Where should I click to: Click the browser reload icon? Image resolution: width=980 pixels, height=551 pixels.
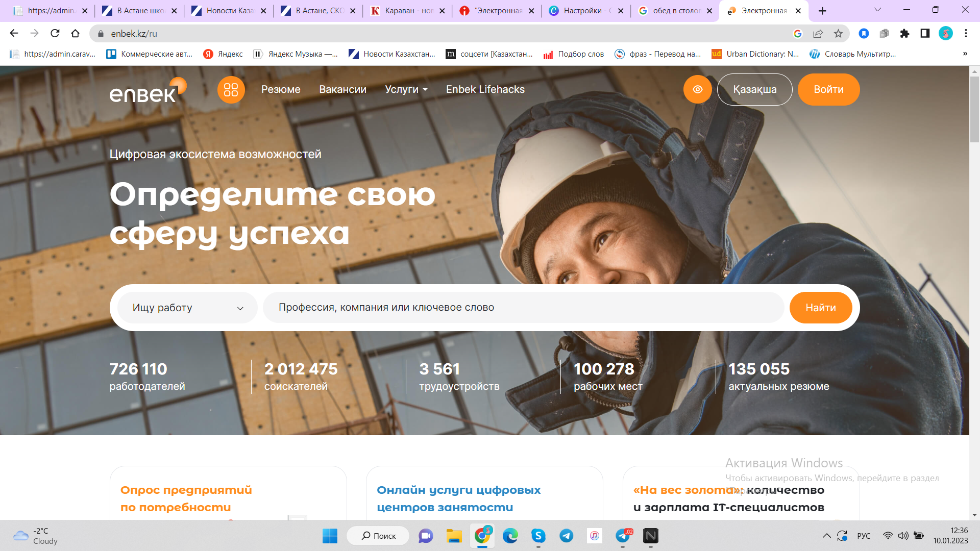pos(55,34)
